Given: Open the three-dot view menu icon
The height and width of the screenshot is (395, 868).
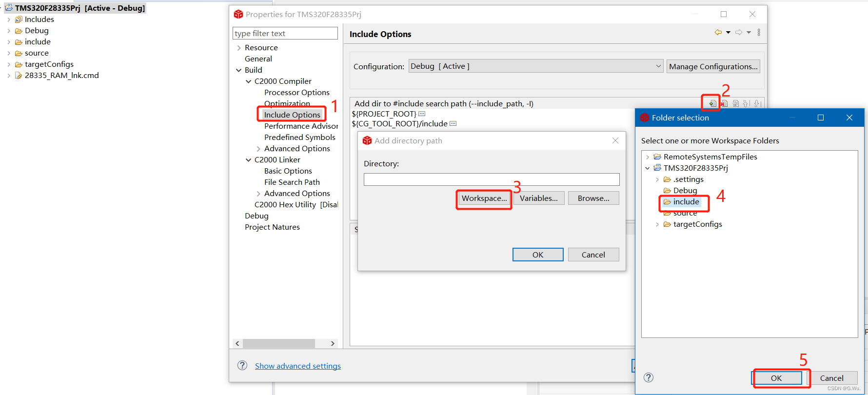Looking at the screenshot, I should (759, 32).
